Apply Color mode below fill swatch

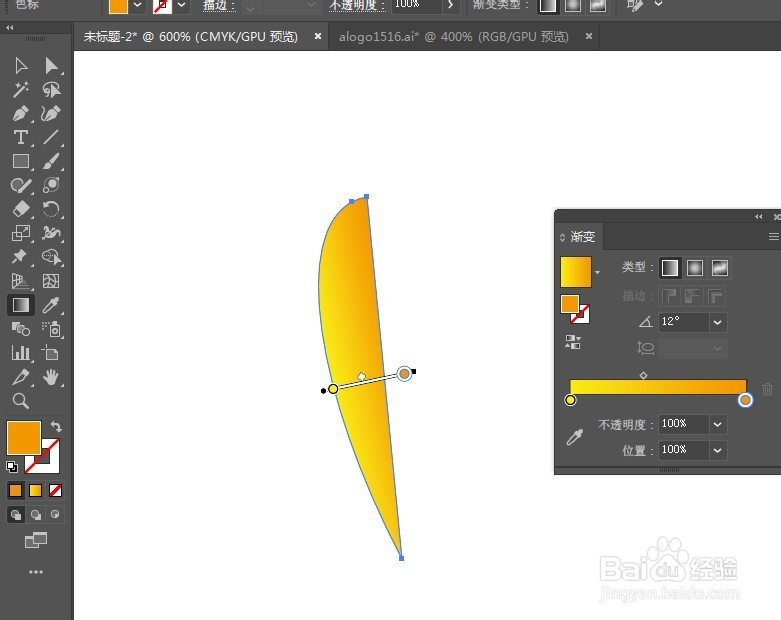15,491
